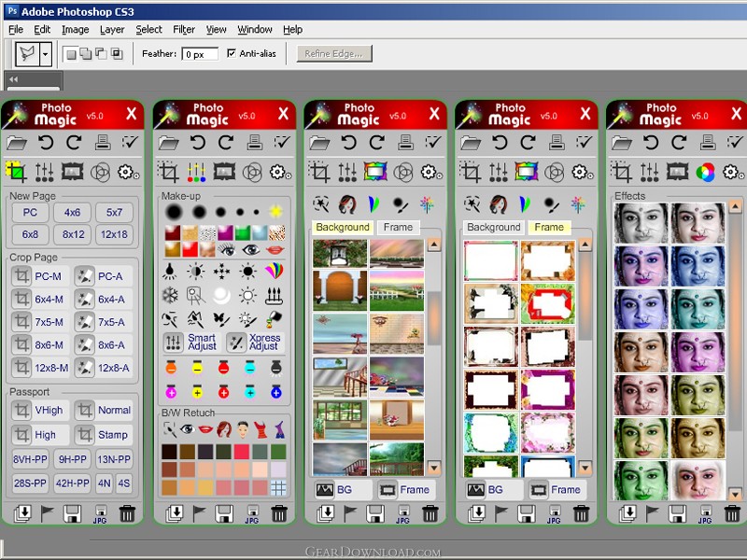Select the Add to selection mode icon
The image size is (747, 560).
tap(86, 53)
